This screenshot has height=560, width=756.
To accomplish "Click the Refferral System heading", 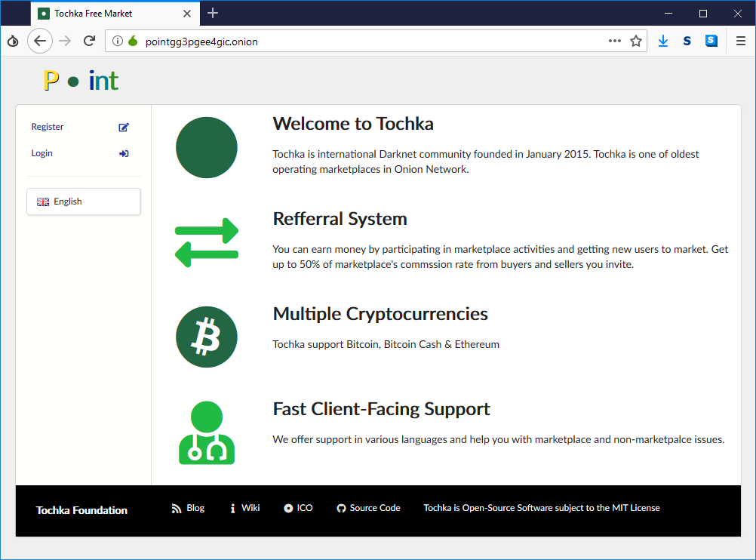I will point(340,219).
